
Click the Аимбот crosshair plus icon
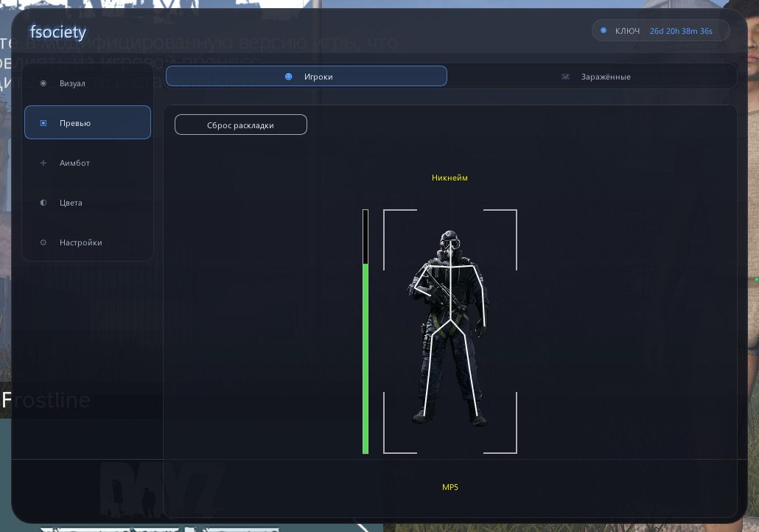[43, 163]
